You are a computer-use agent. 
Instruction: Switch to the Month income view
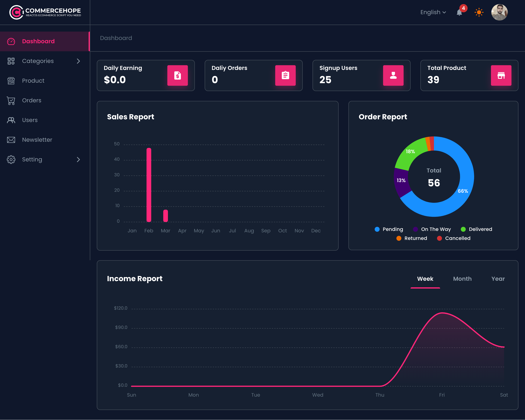click(462, 278)
